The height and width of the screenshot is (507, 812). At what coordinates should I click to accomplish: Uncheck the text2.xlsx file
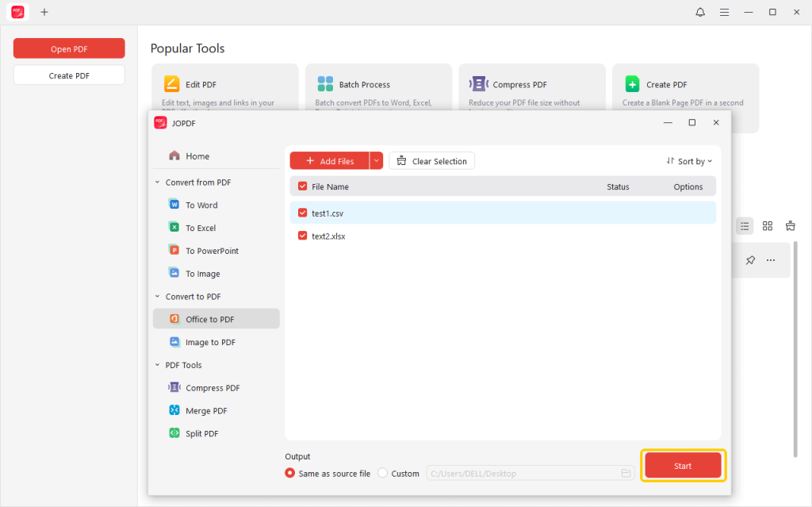pos(302,236)
